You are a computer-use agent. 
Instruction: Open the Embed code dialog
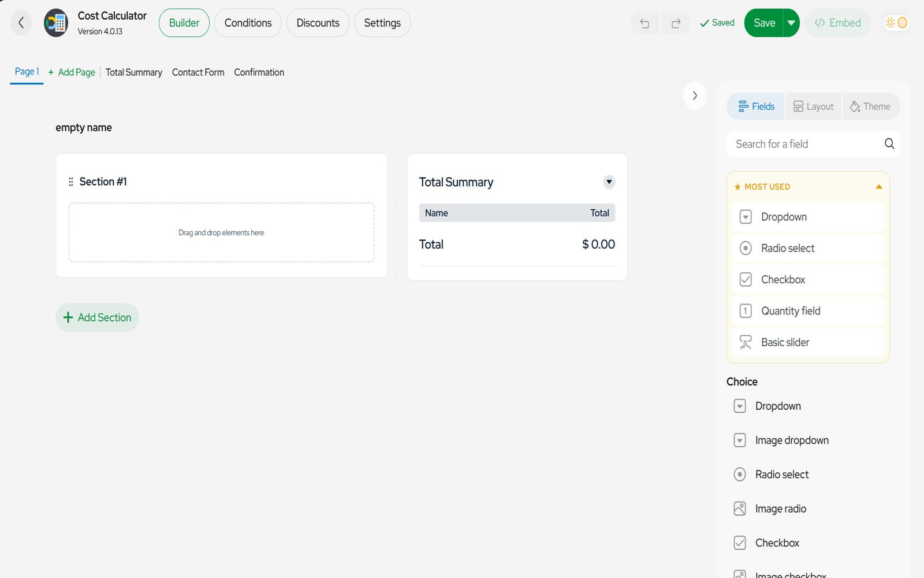(x=837, y=23)
